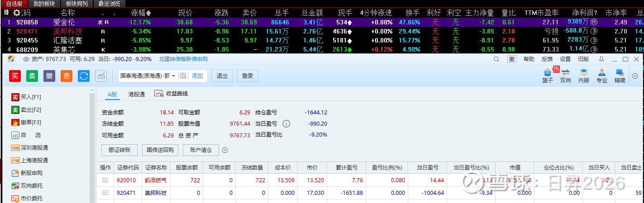The height and width of the screenshot is (203, 644).
Task: Click the hexagon settings icon near 精简
Action: pyautogui.click(x=635, y=76)
